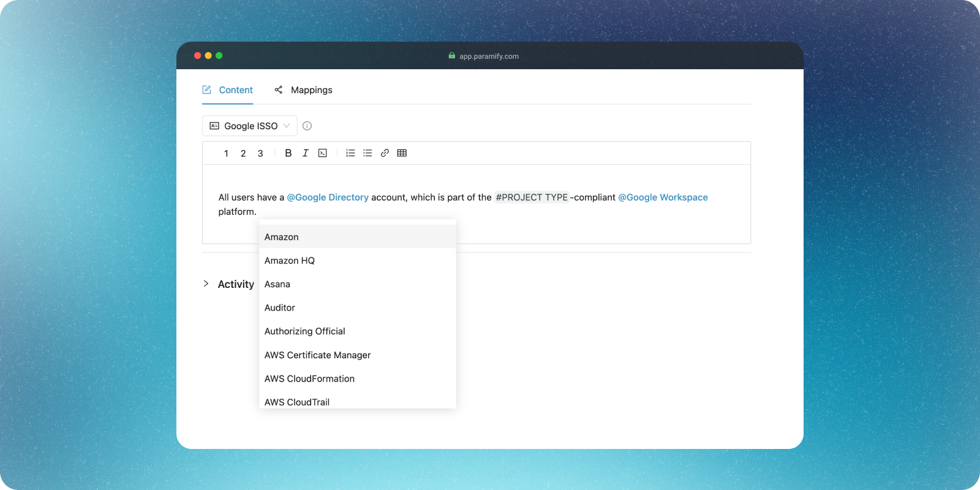Switch to the Content tab
Viewport: 980px width, 490px height.
point(227,90)
